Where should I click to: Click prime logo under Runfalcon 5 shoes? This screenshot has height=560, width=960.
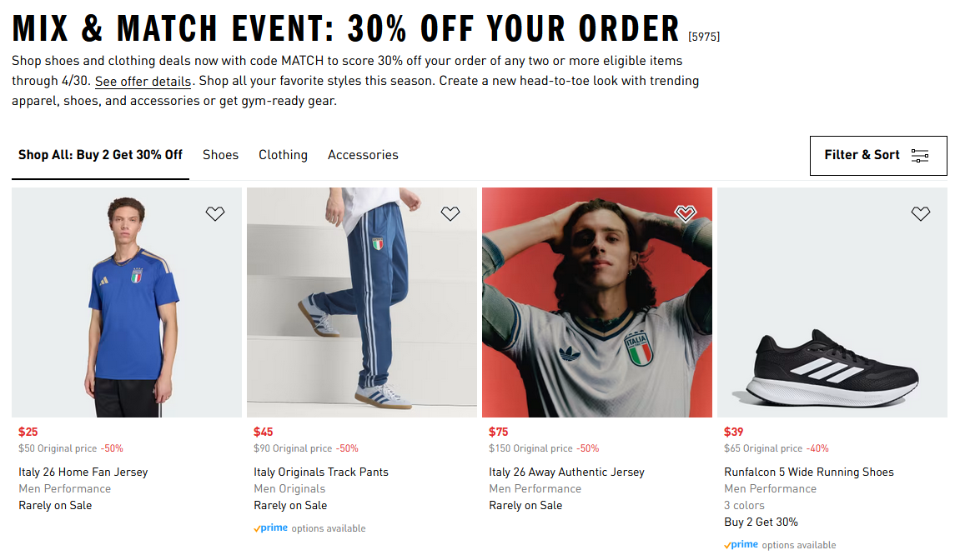pyautogui.click(x=741, y=545)
